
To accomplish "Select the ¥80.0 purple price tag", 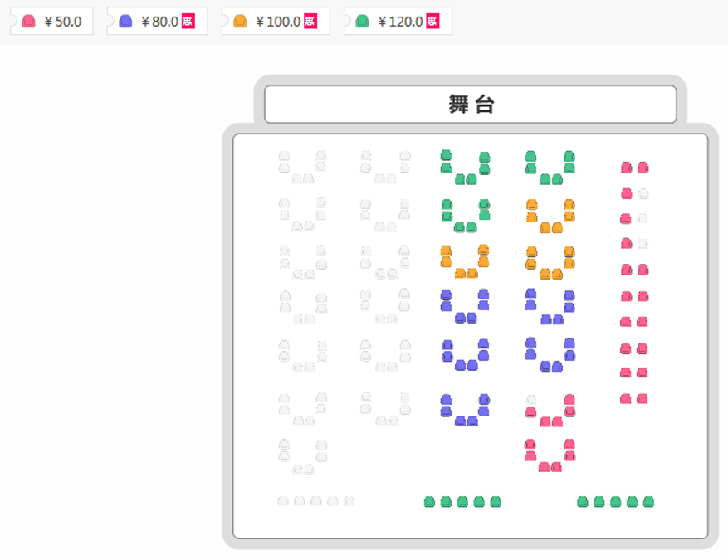I will point(159,22).
